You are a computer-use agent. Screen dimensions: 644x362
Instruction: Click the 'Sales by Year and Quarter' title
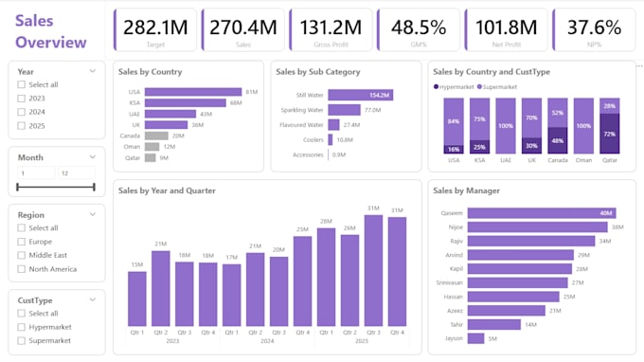[x=167, y=190]
